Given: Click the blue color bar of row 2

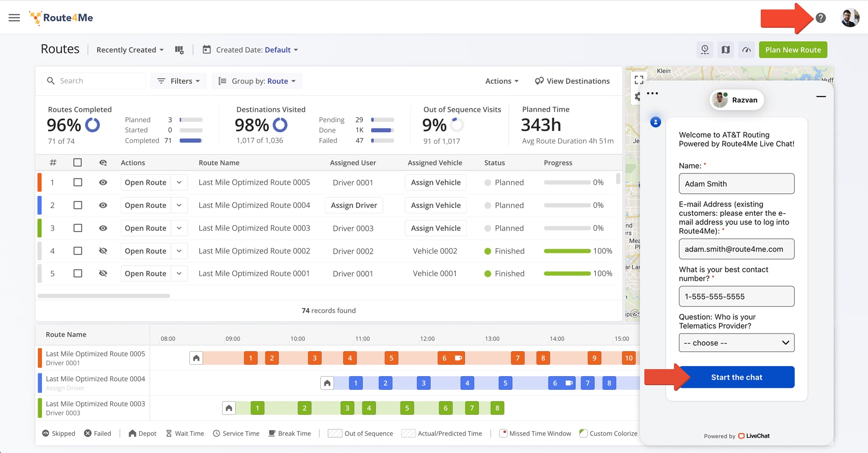Looking at the screenshot, I should (x=39, y=205).
